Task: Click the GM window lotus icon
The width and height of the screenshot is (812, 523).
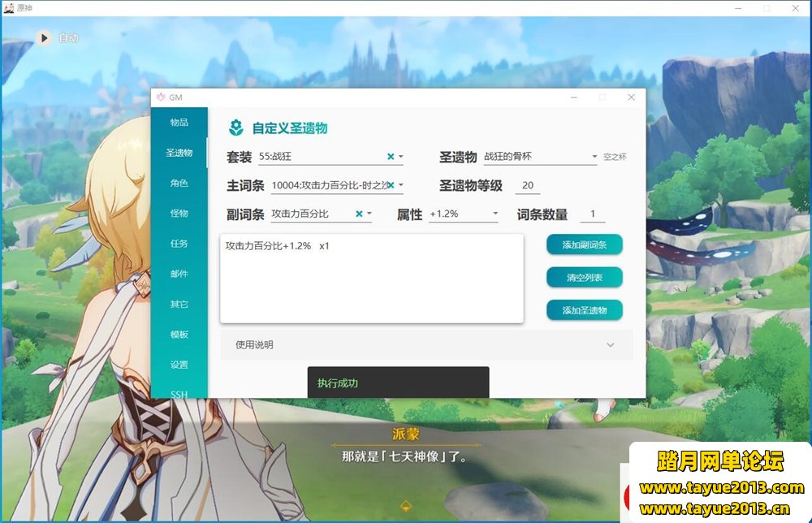Action: pyautogui.click(x=161, y=97)
